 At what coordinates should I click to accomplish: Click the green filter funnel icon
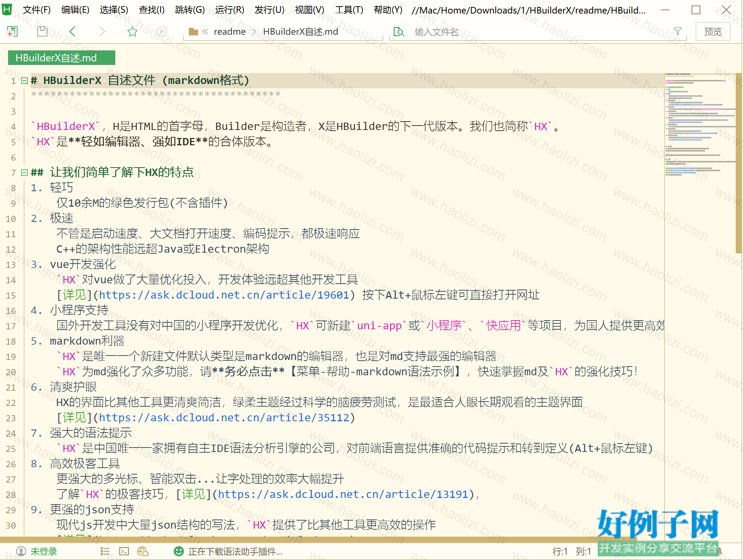[x=678, y=32]
